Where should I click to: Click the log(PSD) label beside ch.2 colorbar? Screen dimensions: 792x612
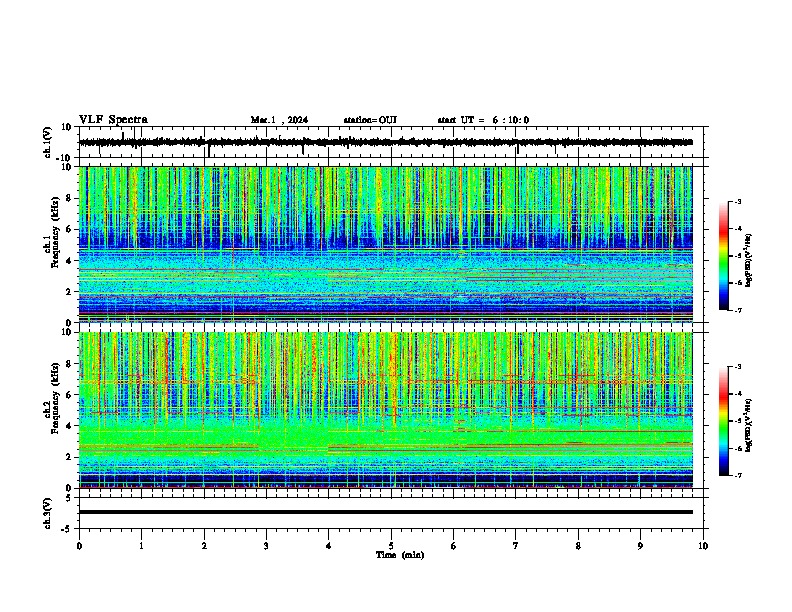click(x=749, y=425)
